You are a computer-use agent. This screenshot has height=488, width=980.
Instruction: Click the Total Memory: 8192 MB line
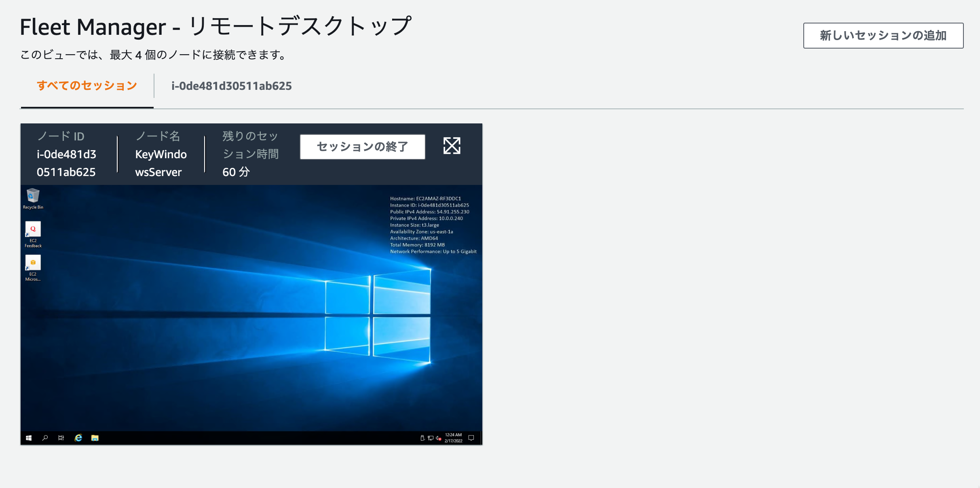[417, 245]
